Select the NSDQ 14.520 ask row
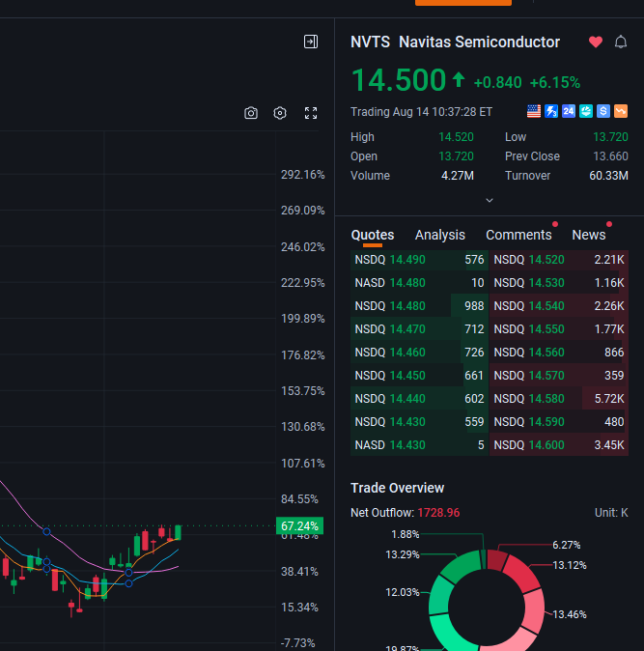Image resolution: width=644 pixels, height=651 pixels. pos(559,260)
